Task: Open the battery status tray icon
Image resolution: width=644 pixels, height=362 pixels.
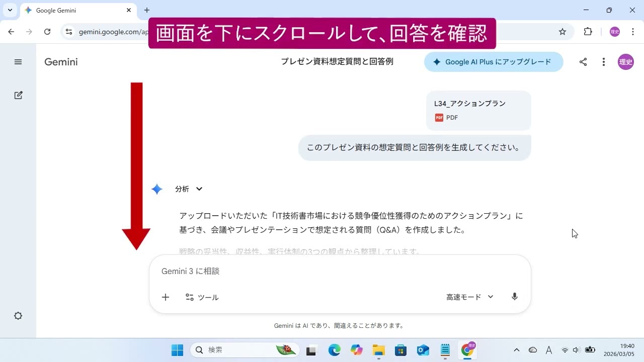Action: click(590, 350)
